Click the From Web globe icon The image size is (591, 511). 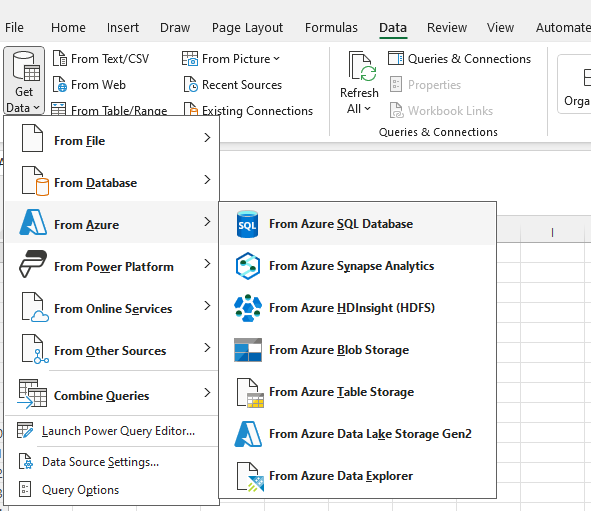point(60,84)
